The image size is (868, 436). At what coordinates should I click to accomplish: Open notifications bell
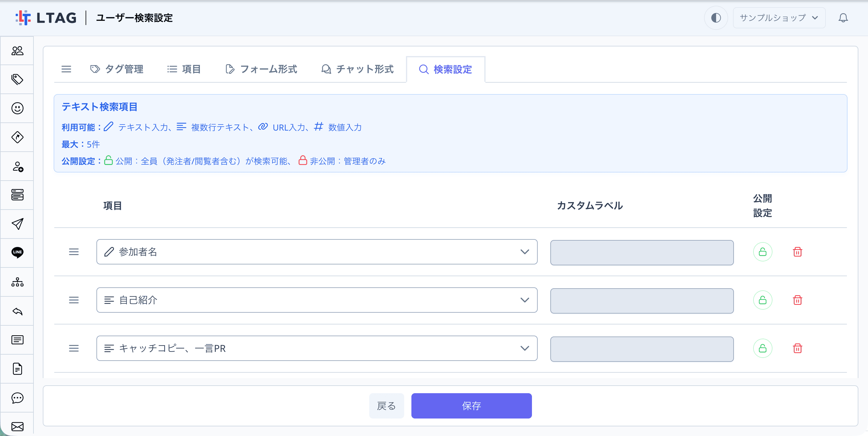tap(843, 18)
